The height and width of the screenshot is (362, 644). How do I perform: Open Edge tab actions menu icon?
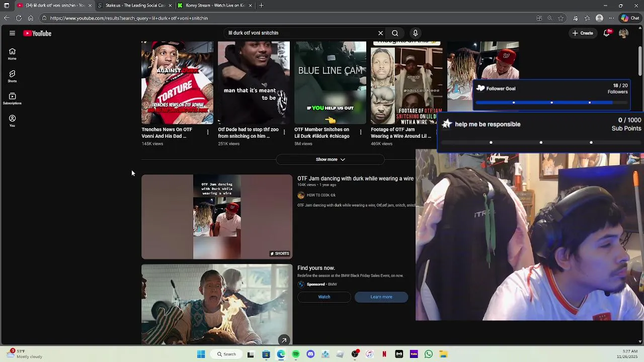click(x=7, y=6)
